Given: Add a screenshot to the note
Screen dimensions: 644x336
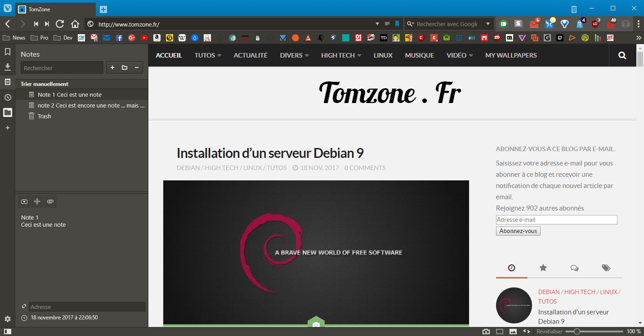Looking at the screenshot, I should point(24,202).
